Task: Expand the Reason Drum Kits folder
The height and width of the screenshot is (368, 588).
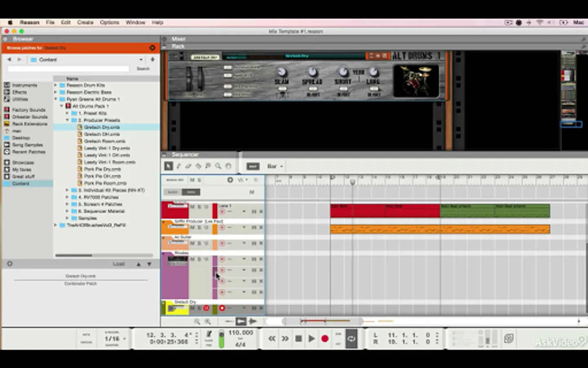Action: 56,85
